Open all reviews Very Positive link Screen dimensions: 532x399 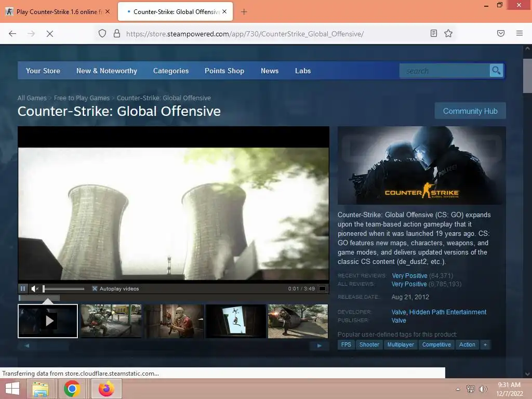point(409,284)
